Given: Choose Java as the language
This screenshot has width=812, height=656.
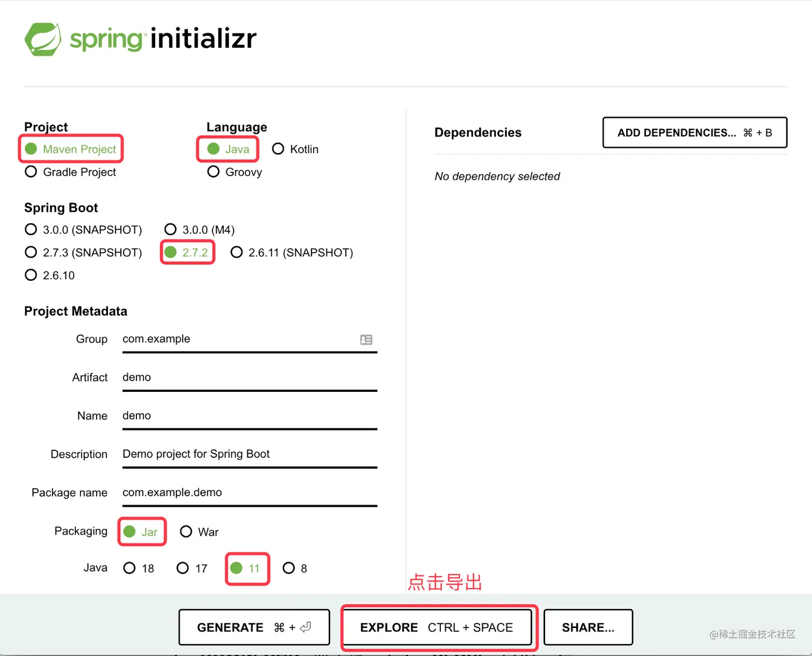Looking at the screenshot, I should [228, 149].
